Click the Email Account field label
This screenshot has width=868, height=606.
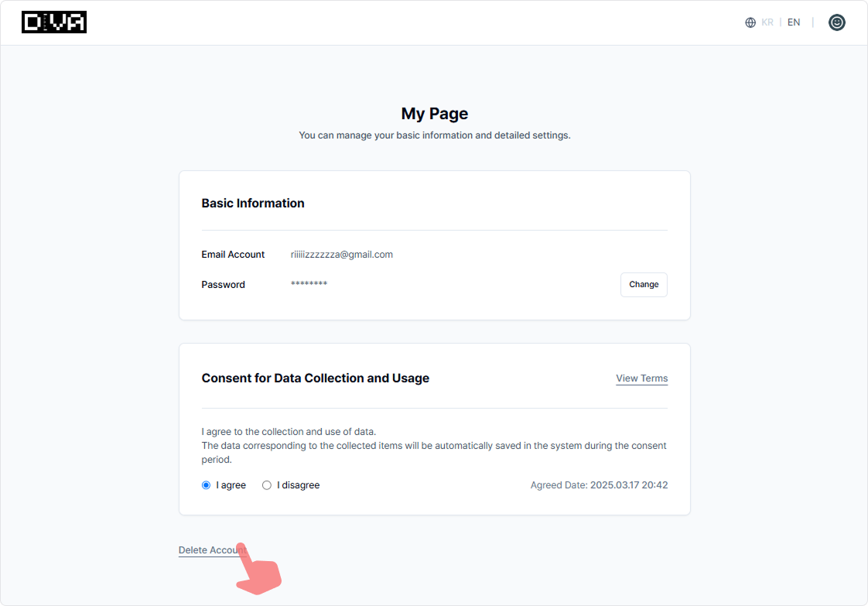tap(233, 255)
